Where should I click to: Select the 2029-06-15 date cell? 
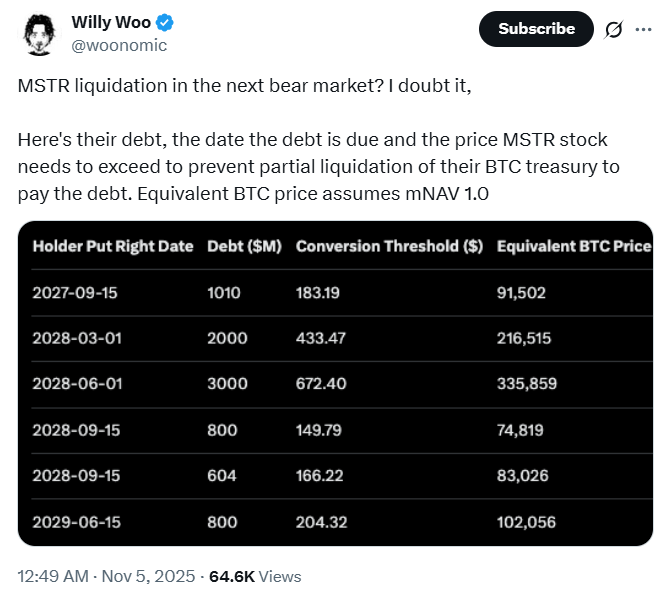coord(76,521)
